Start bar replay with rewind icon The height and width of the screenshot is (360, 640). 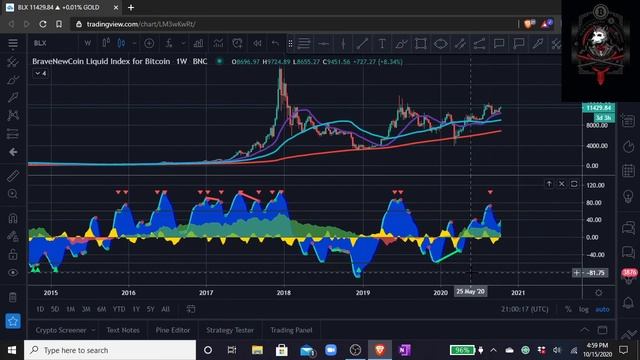tap(257, 43)
